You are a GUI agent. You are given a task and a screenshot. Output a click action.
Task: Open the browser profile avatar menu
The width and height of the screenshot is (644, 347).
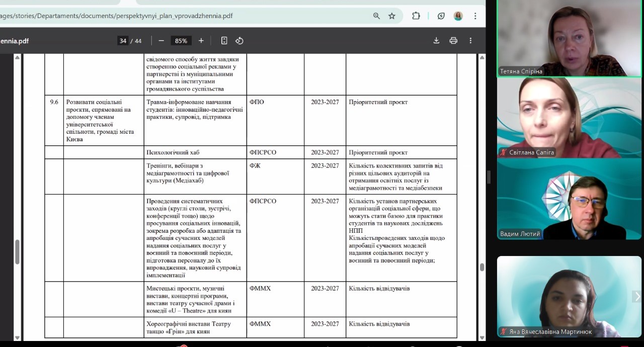458,16
